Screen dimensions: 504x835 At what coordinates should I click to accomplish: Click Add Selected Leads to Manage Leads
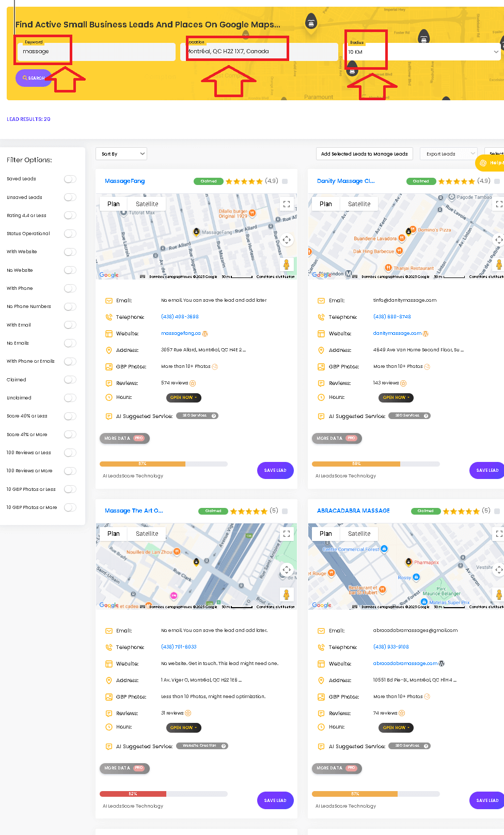point(365,153)
